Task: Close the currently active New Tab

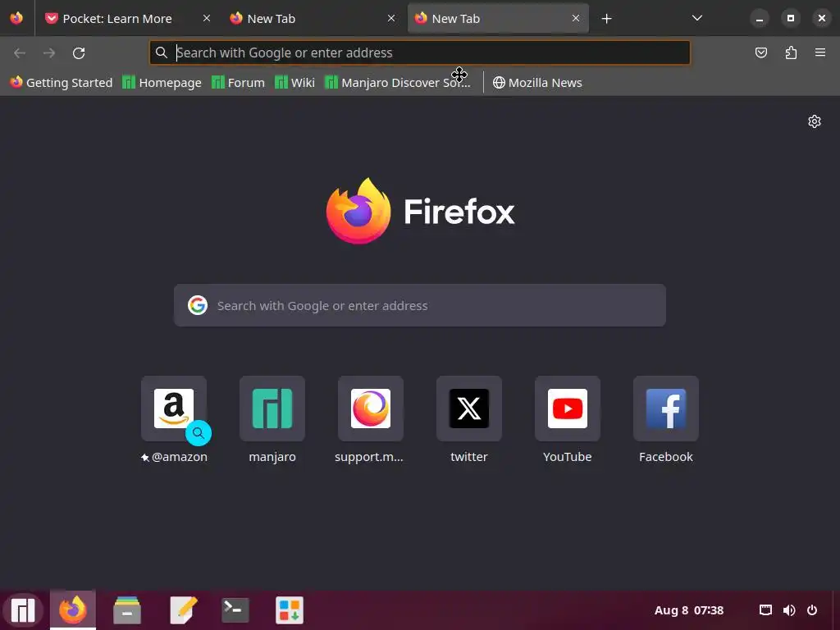Action: [x=576, y=18]
